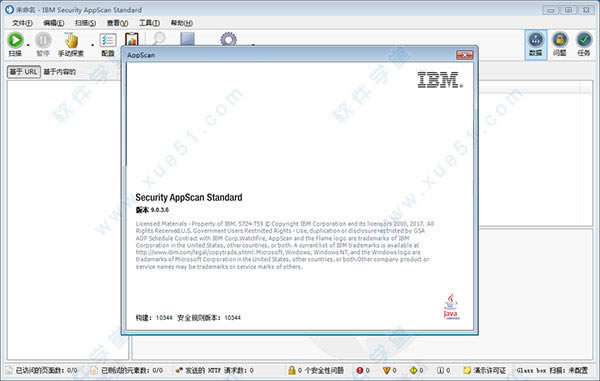Viewport: 600px width, 381px height.
Task: Open the 文件(F) menu
Action: click(x=22, y=23)
